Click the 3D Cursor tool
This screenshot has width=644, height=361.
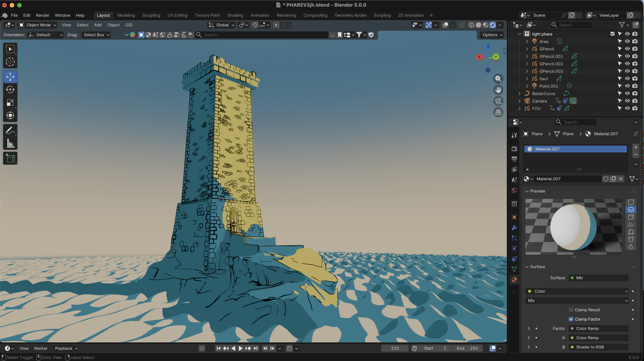pyautogui.click(x=10, y=62)
